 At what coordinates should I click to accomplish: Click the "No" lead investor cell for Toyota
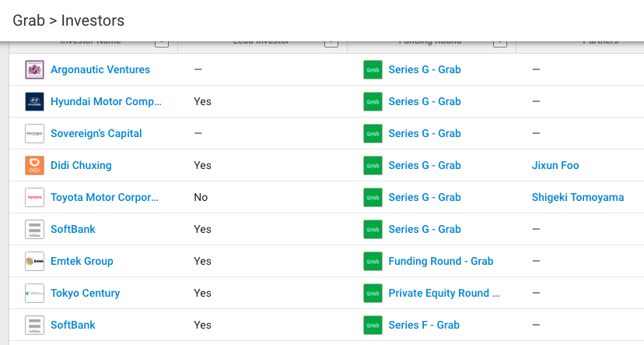click(201, 197)
